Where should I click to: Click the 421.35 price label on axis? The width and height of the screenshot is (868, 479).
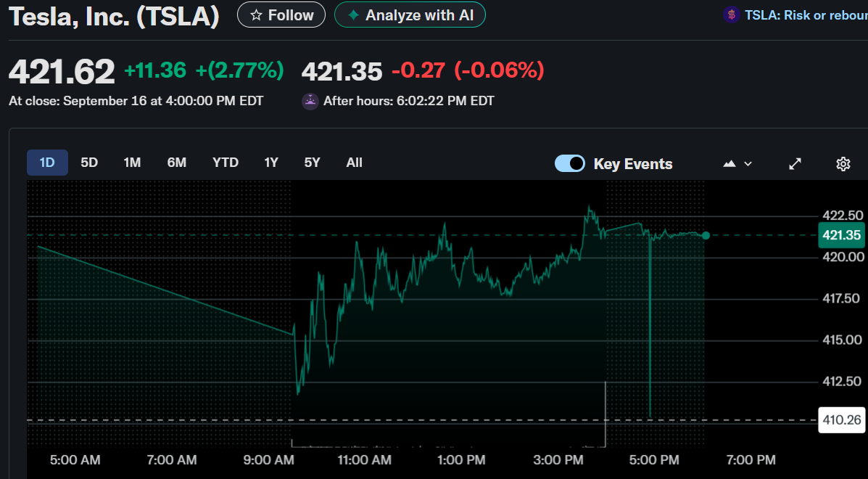841,235
